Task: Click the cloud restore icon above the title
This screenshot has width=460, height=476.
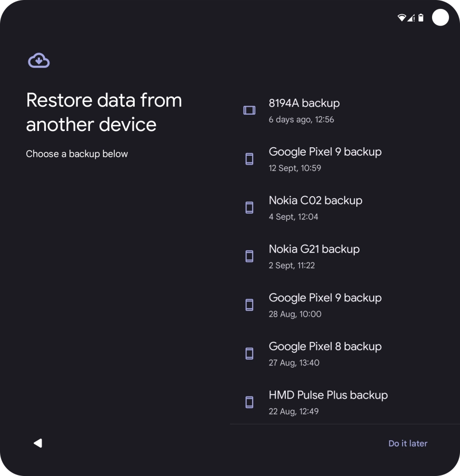Action: 38,60
